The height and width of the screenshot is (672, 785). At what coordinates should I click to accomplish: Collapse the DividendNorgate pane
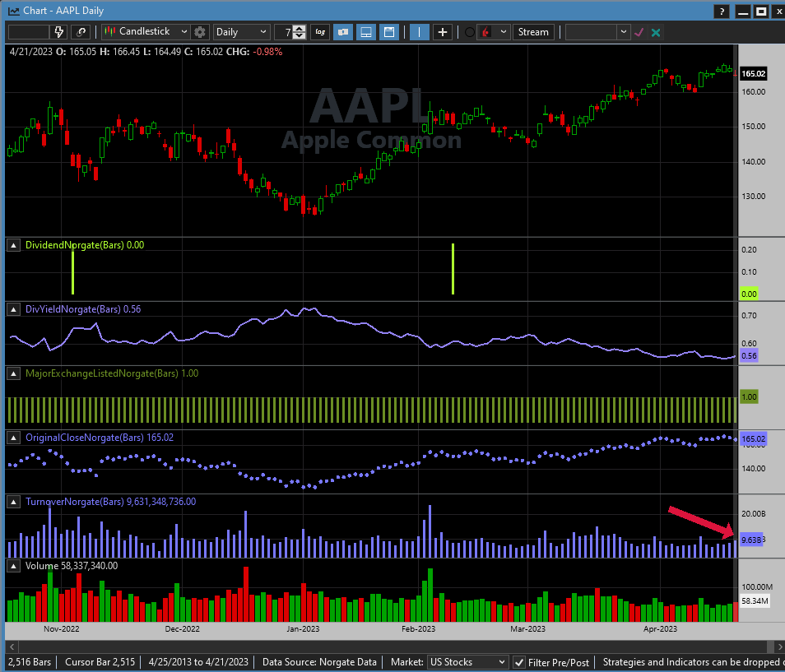pos(13,245)
